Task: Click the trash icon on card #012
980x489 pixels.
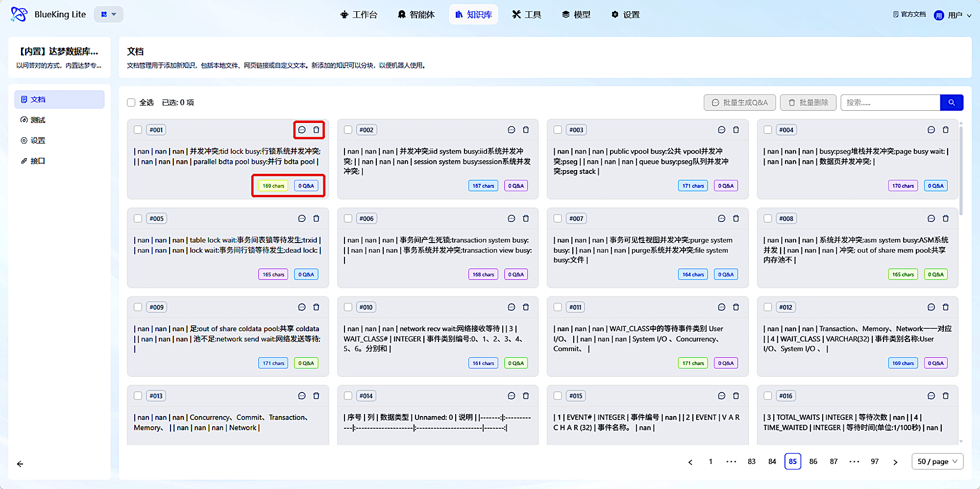Action: (946, 307)
